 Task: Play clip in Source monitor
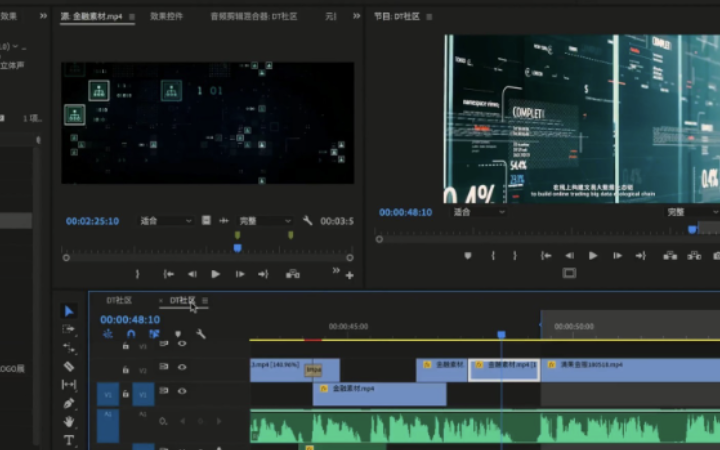tap(216, 273)
